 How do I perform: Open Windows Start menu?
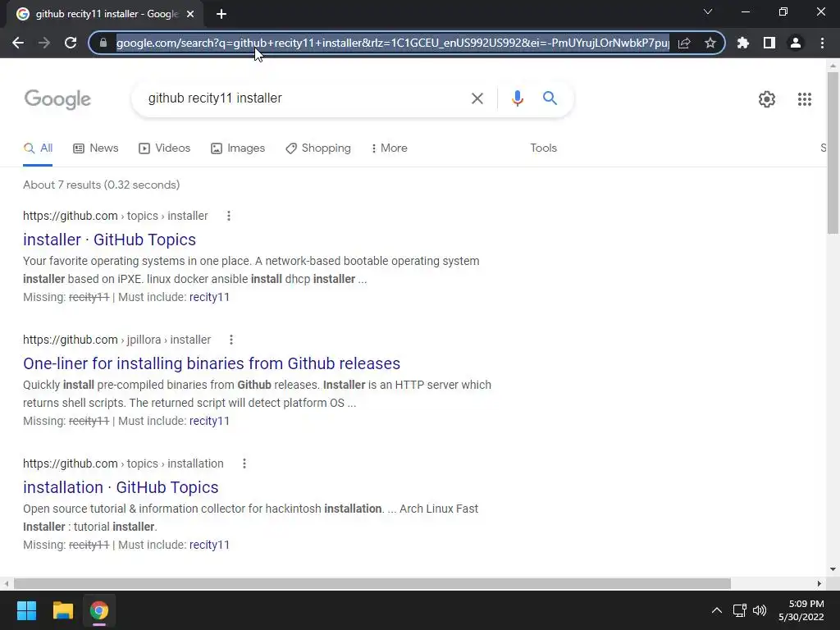click(x=26, y=610)
